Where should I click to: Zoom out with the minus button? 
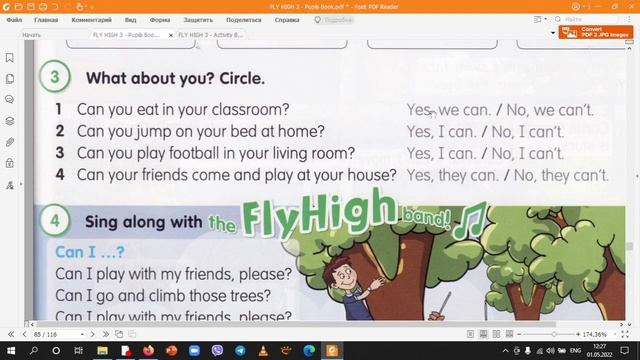coord(519,334)
